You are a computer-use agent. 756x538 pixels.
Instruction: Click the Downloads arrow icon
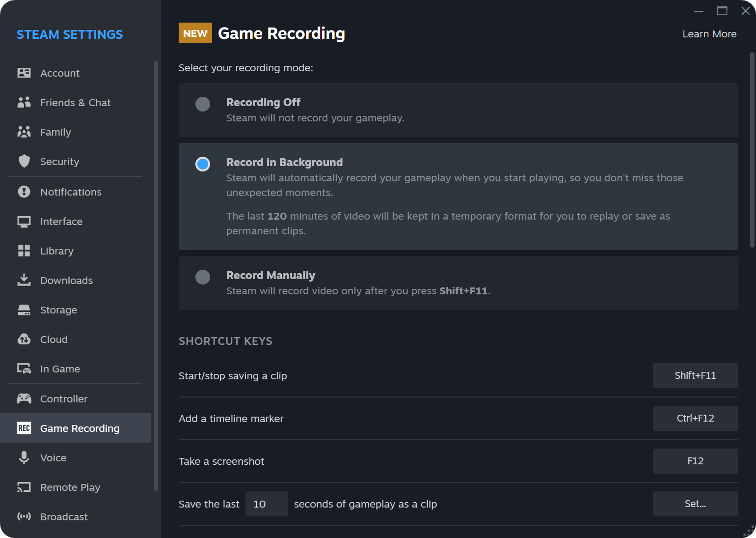[24, 280]
